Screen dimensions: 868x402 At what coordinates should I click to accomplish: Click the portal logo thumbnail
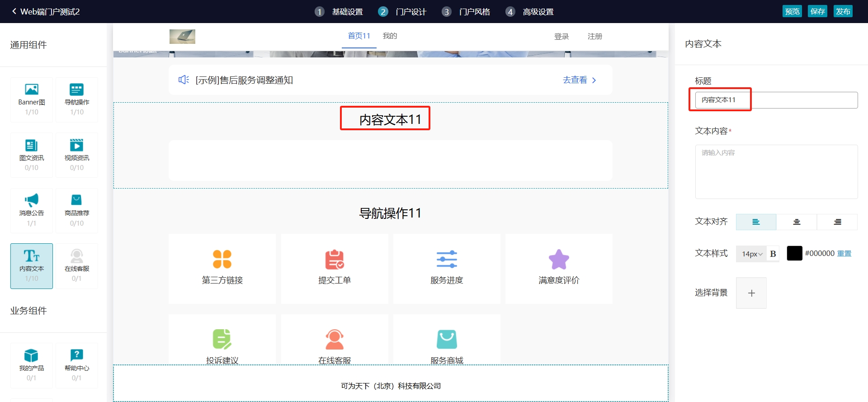[x=182, y=37]
